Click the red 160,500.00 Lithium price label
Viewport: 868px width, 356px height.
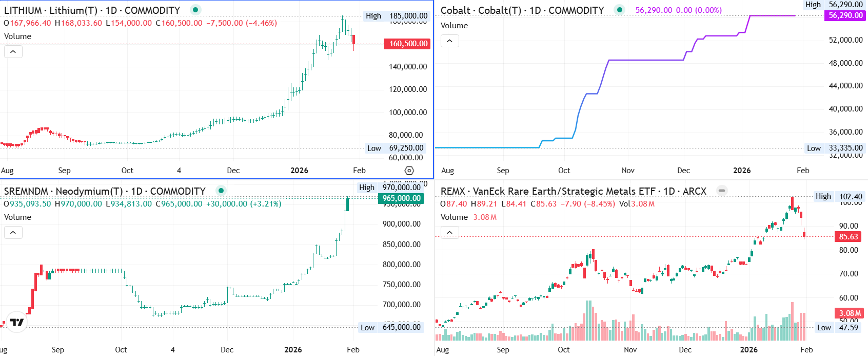coord(407,44)
